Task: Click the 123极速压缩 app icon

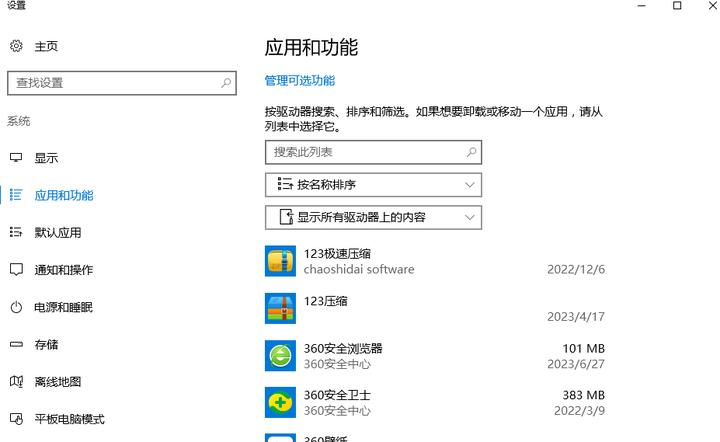Action: [x=280, y=261]
